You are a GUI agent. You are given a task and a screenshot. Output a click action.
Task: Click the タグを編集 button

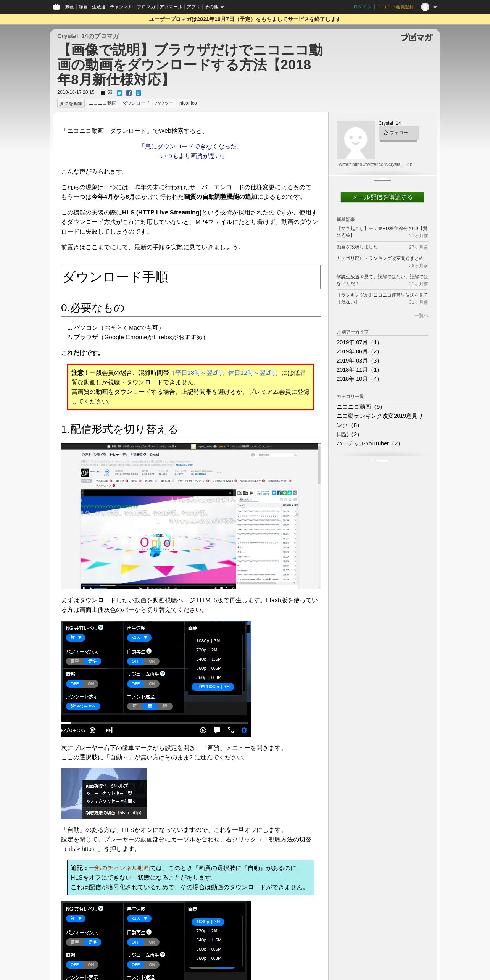pos(71,103)
